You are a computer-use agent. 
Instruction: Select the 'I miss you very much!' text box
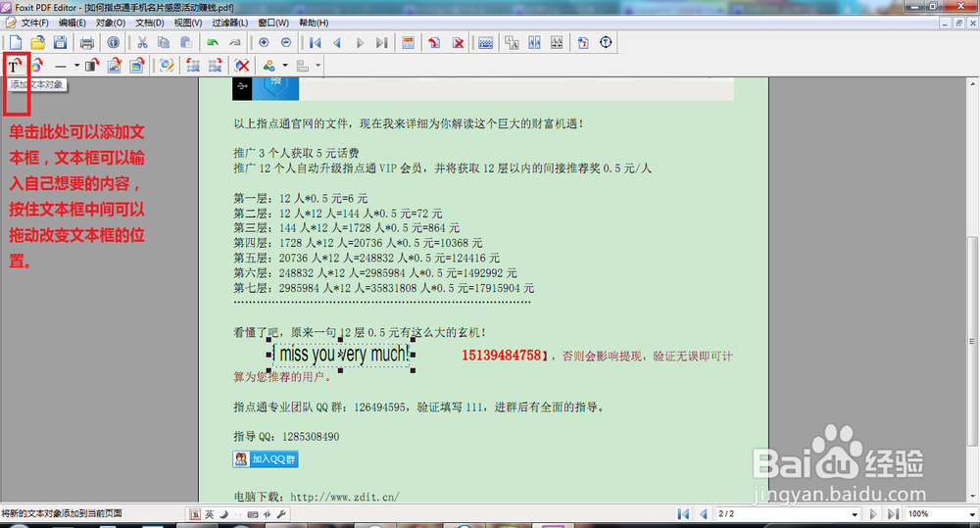[x=341, y=355]
